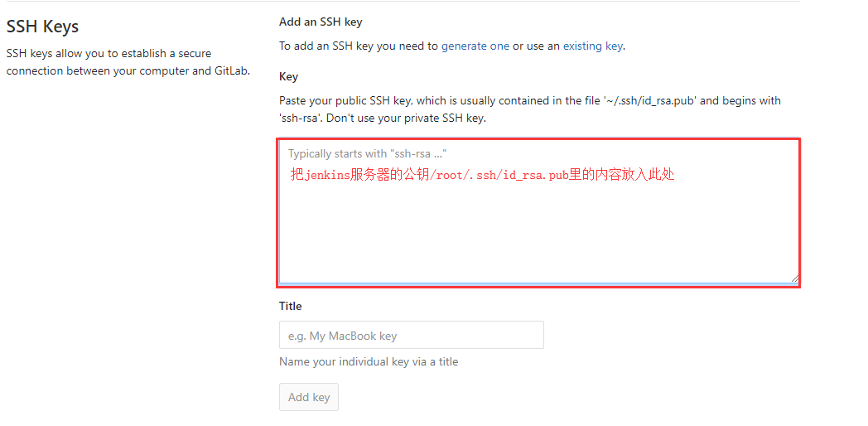
Task: Click the SSH keys description under the heading
Action: click(128, 62)
